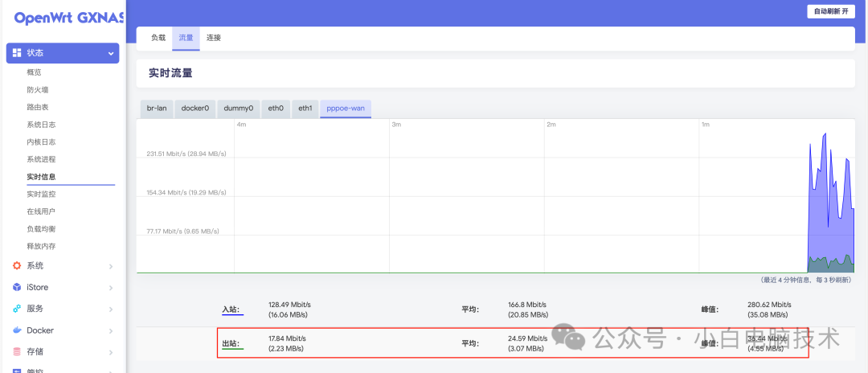Select the eth0 interface tab
Screen dimensions: 868x373
point(276,109)
